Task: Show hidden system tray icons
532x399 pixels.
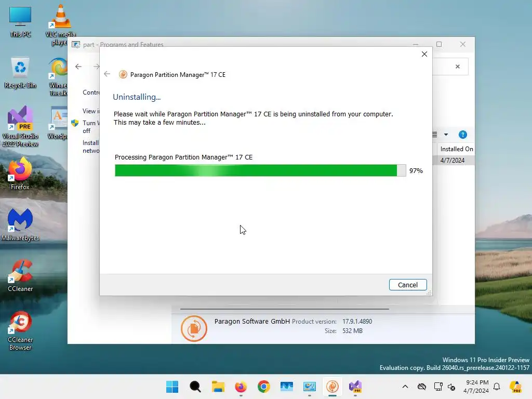Action: click(405, 387)
